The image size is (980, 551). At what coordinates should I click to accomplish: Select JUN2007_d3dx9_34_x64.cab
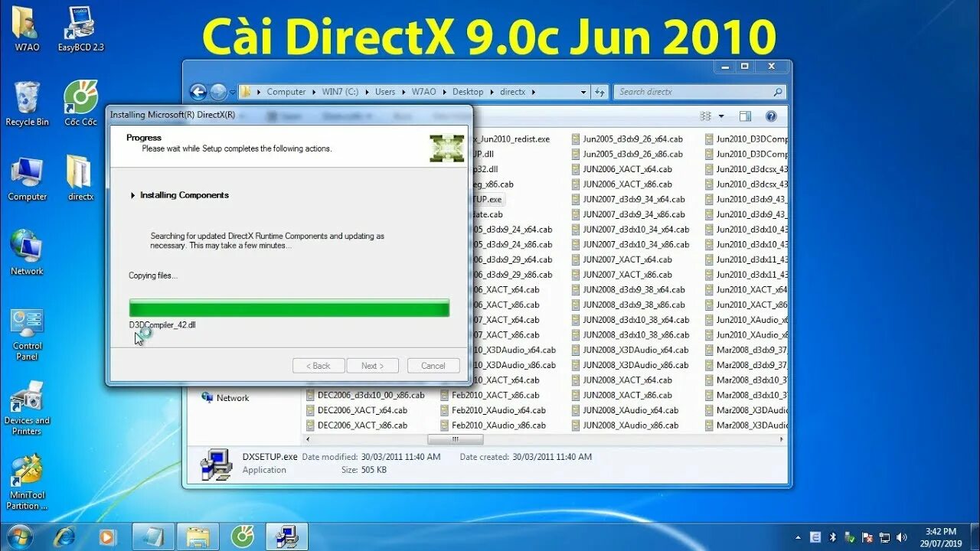point(629,199)
